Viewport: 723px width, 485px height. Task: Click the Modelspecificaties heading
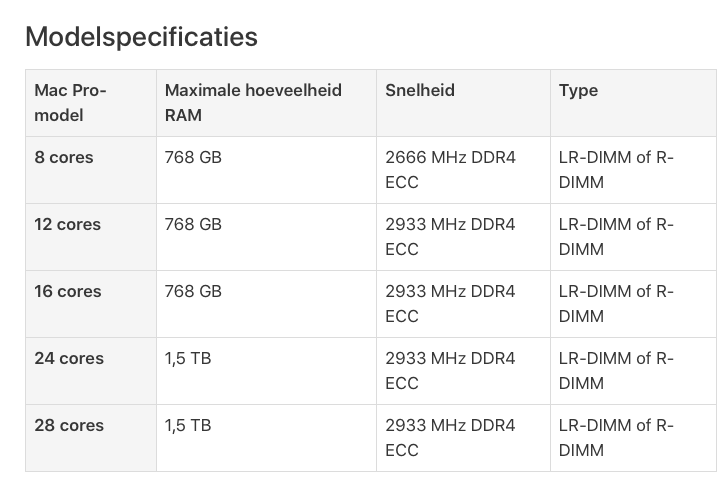[141, 37]
